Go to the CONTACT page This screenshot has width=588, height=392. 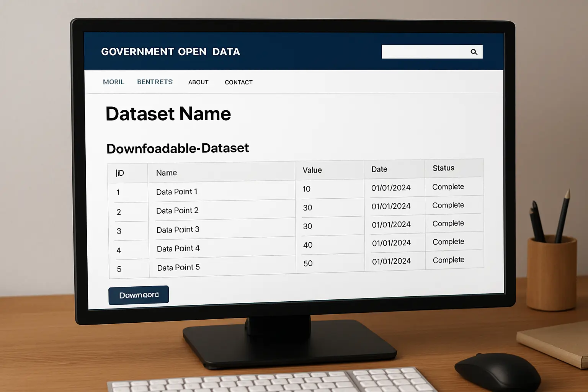click(239, 82)
